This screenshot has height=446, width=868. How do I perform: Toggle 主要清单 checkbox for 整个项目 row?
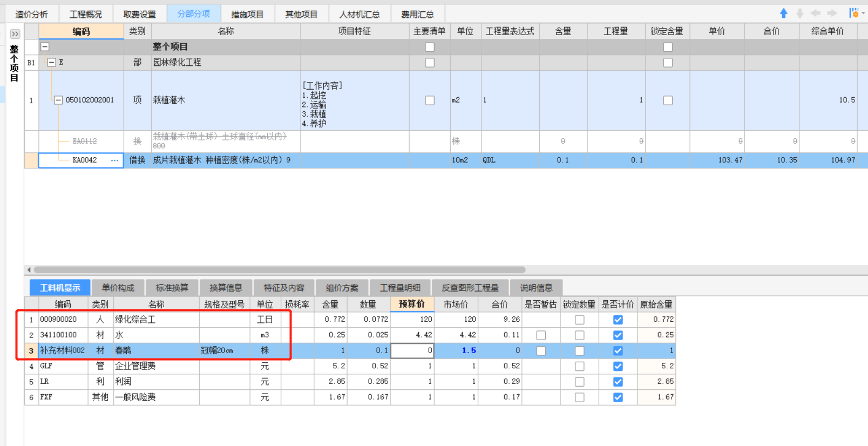tap(430, 47)
